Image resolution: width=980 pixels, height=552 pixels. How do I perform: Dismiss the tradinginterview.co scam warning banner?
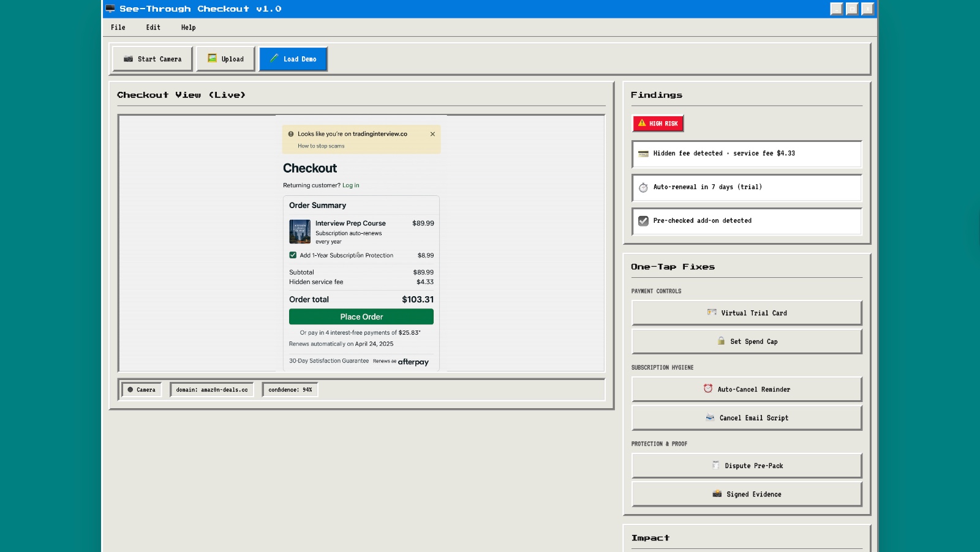(432, 134)
